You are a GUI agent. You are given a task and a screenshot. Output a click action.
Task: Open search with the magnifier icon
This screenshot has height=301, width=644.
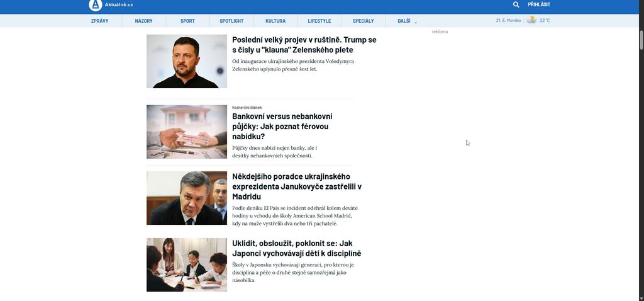coord(516,4)
